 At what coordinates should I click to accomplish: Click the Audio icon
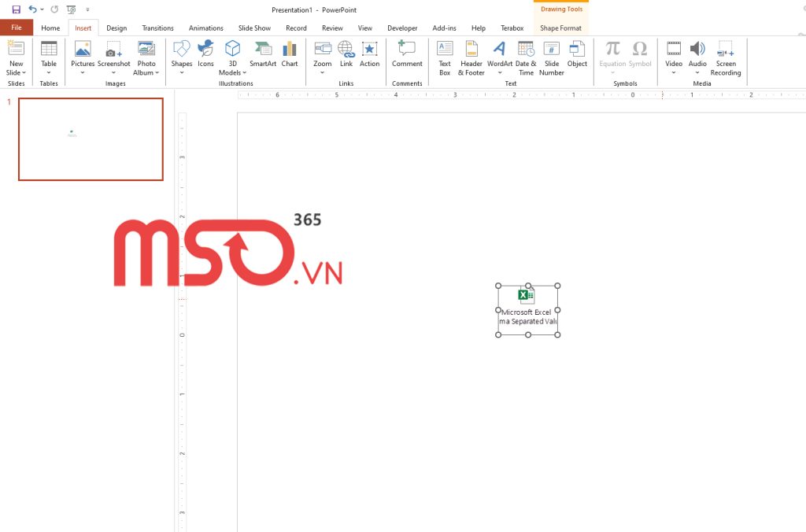click(x=697, y=49)
